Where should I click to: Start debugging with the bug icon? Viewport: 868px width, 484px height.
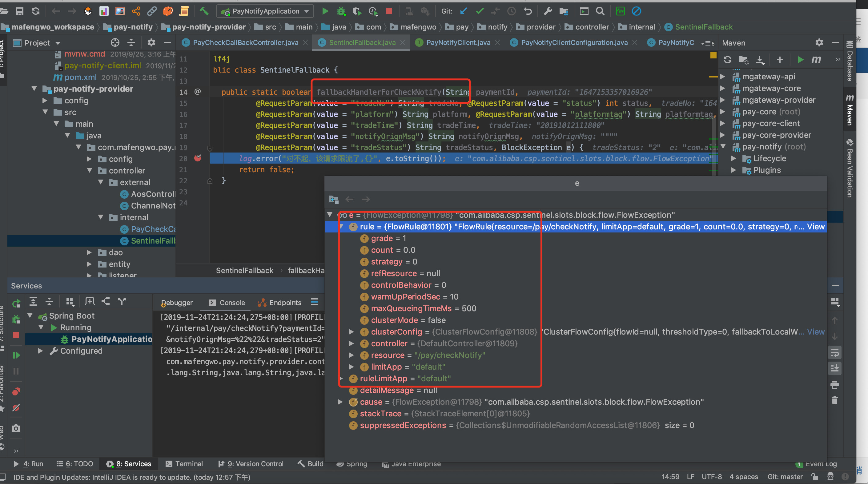point(341,11)
